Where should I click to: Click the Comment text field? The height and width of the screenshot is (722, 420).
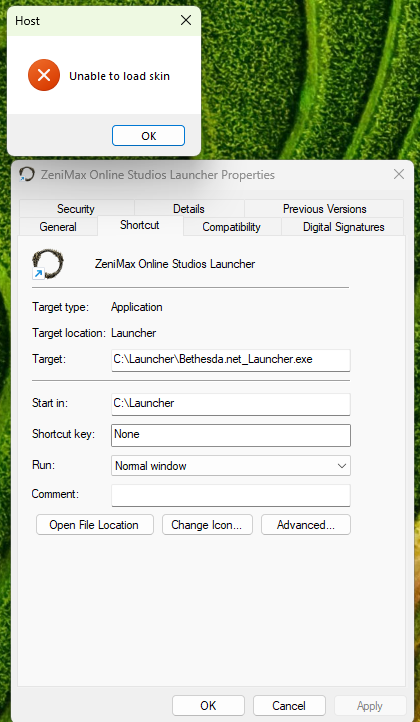pyautogui.click(x=231, y=495)
